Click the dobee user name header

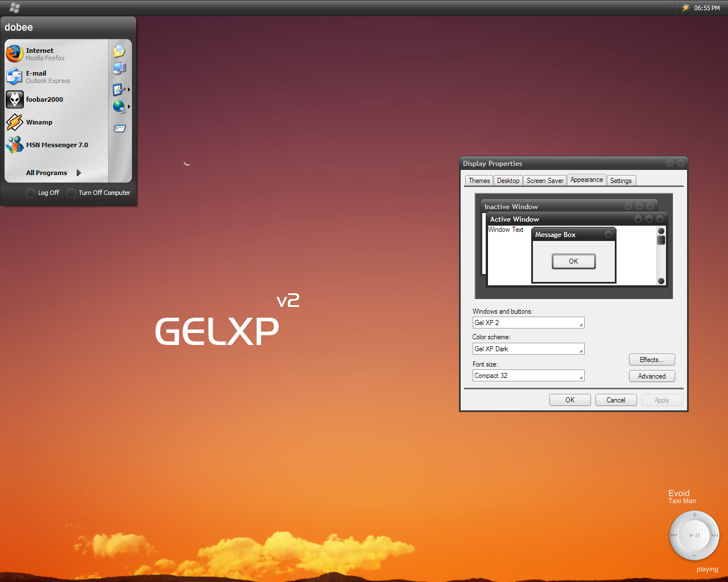19,27
